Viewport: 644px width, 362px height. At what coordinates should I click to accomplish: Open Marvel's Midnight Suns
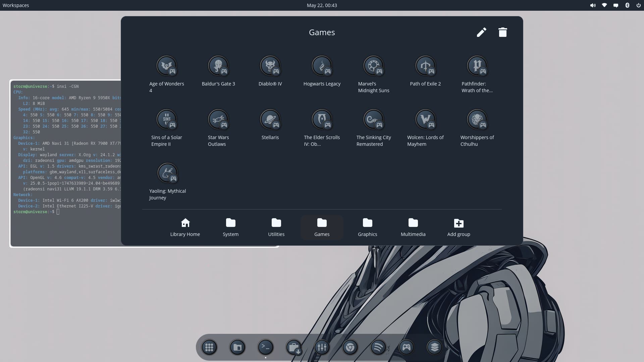373,66
